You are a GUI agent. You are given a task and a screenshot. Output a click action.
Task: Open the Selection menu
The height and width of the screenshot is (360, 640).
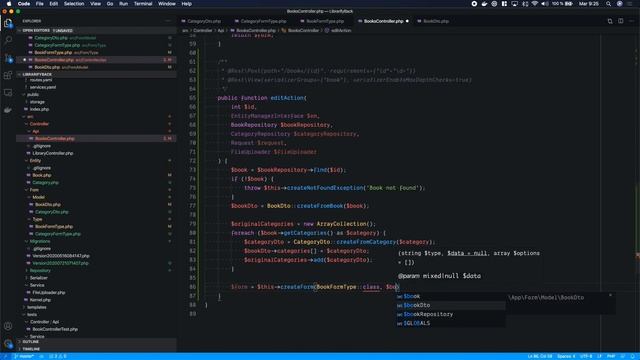click(x=74, y=4)
